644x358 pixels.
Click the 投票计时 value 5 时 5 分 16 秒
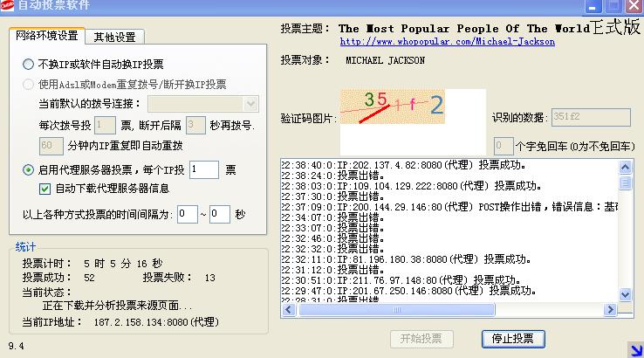(123, 264)
